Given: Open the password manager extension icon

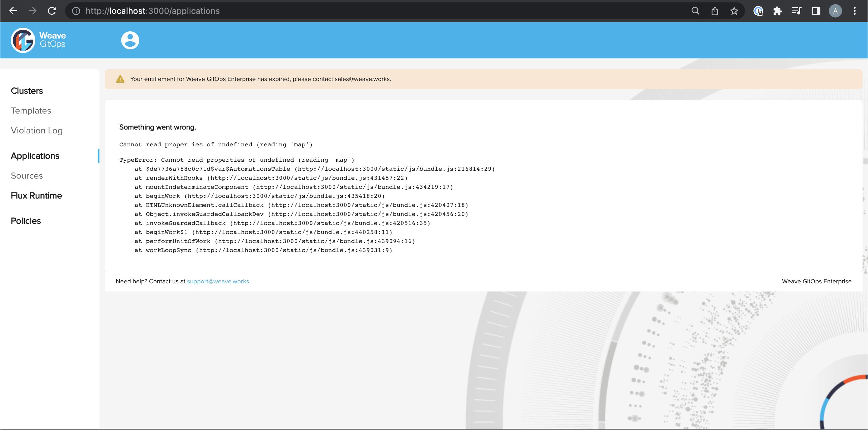Looking at the screenshot, I should click(x=758, y=11).
